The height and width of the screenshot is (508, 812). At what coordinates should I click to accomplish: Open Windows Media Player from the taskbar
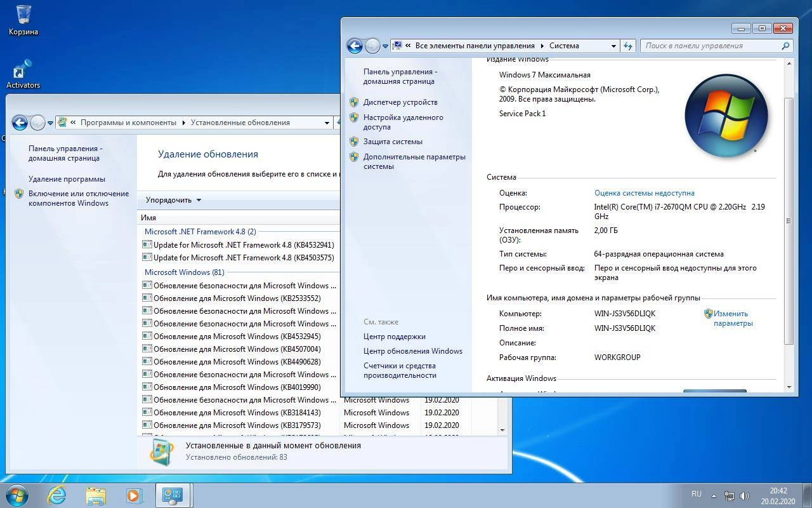pyautogui.click(x=134, y=495)
